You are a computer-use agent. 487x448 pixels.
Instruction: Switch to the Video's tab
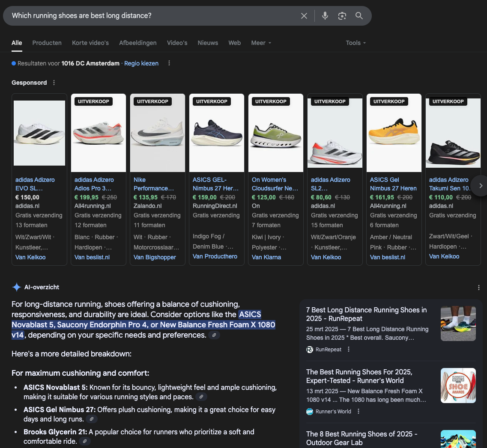click(177, 43)
